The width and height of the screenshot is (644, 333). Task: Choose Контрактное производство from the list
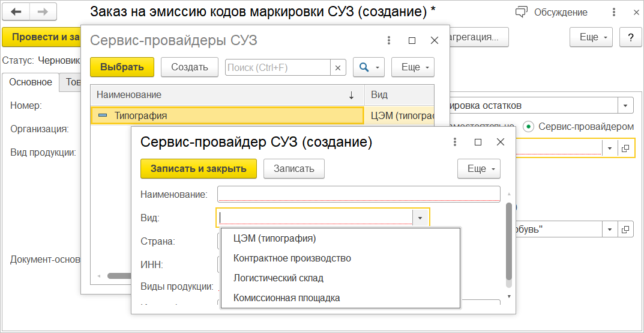pos(292,258)
